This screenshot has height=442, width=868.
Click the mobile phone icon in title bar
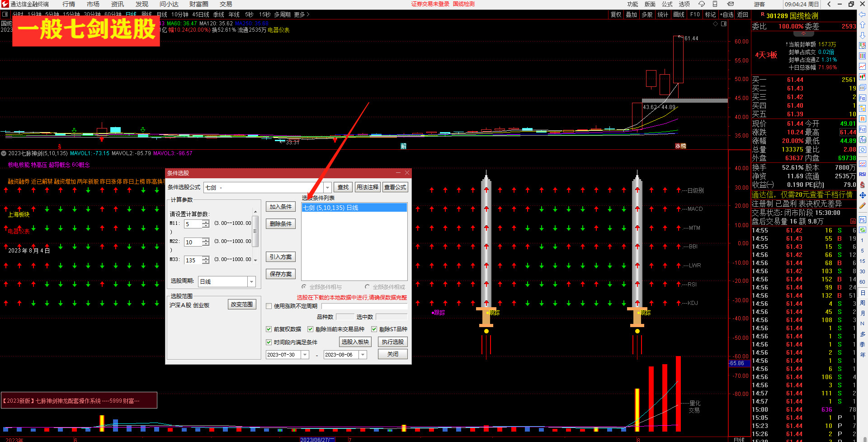715,4
